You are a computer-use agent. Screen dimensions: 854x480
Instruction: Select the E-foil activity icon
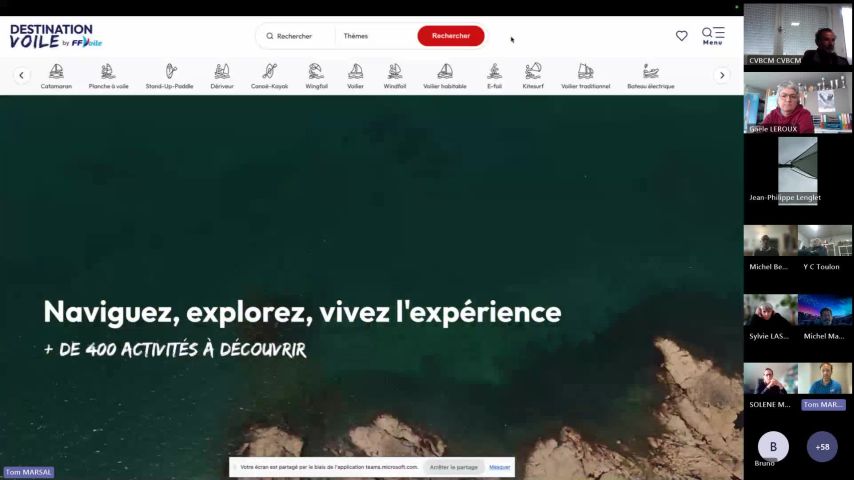494,76
